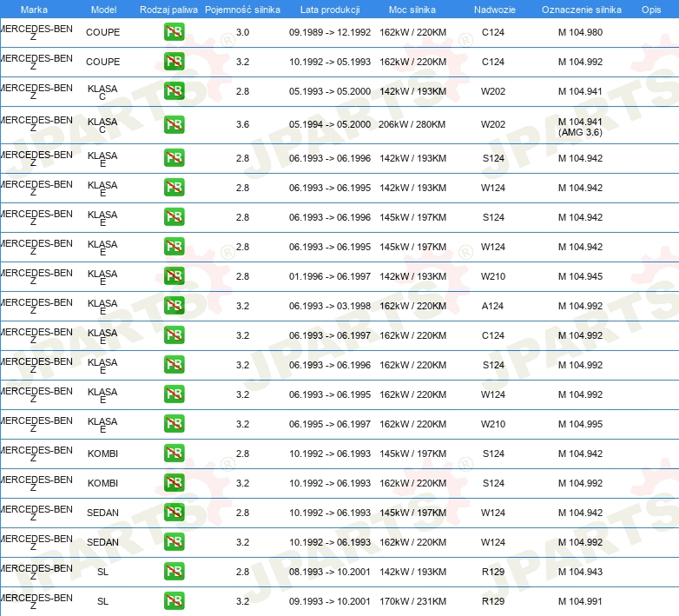This screenshot has height=616, width=679.
Task: Click the Moc silnika column header
Action: [x=412, y=10]
